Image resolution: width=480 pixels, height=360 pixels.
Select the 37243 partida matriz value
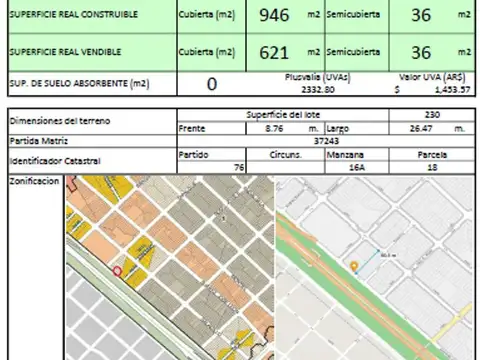click(x=326, y=141)
